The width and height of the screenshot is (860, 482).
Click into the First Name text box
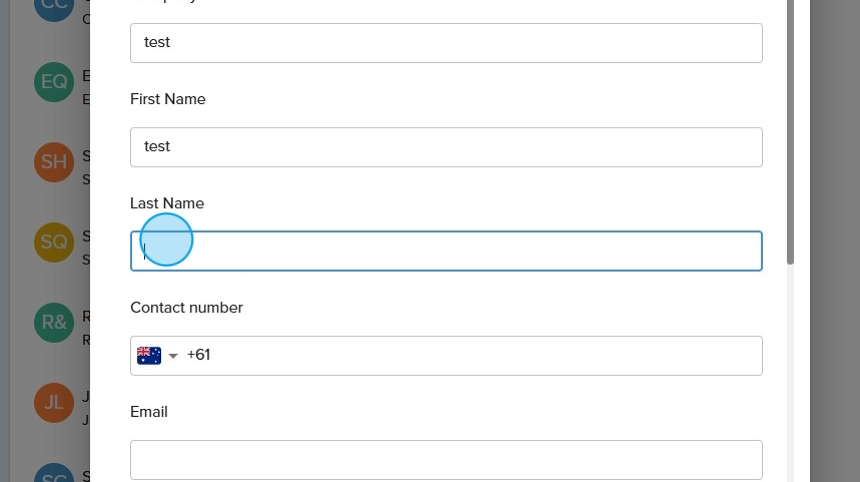coord(446,147)
